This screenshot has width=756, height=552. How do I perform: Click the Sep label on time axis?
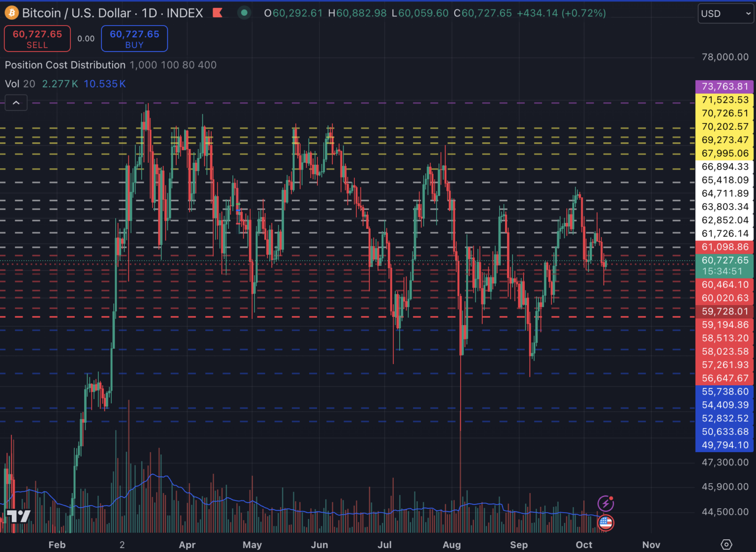[519, 545]
